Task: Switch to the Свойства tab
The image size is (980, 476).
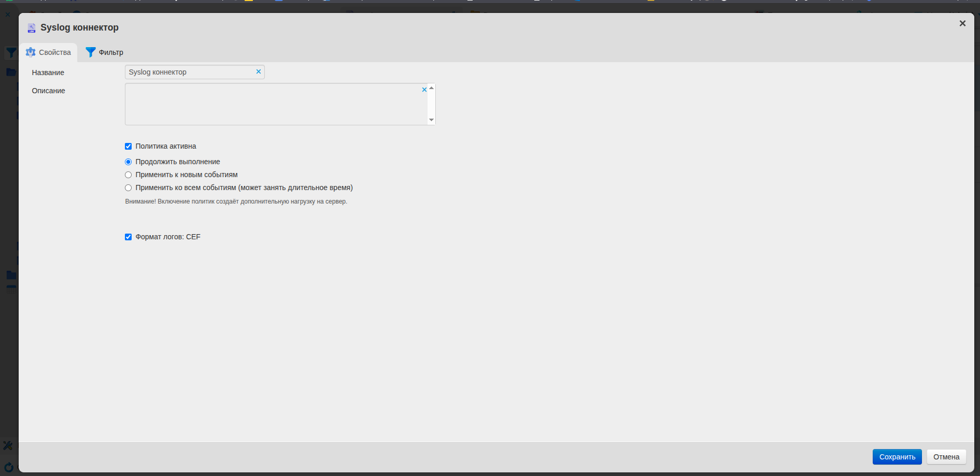Action: (49, 52)
